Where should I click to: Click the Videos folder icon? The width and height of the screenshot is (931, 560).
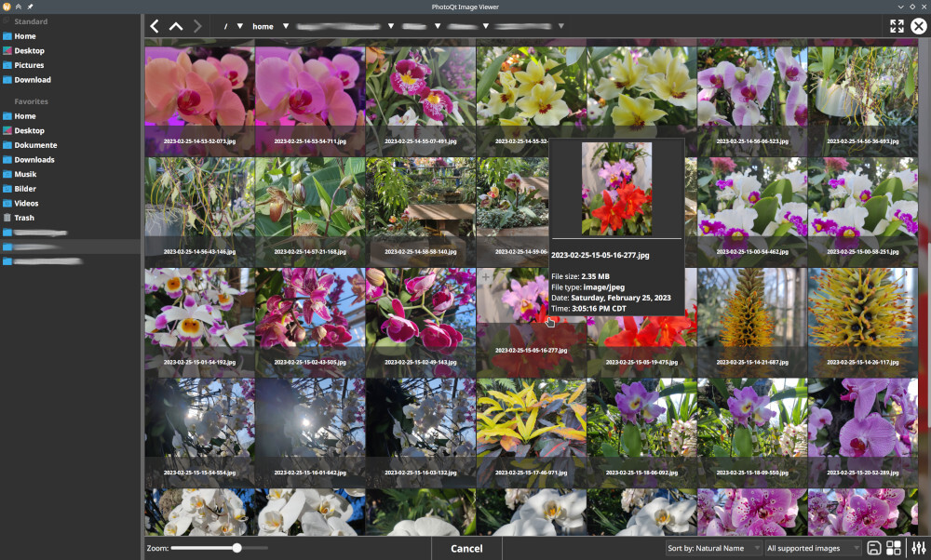(7, 204)
